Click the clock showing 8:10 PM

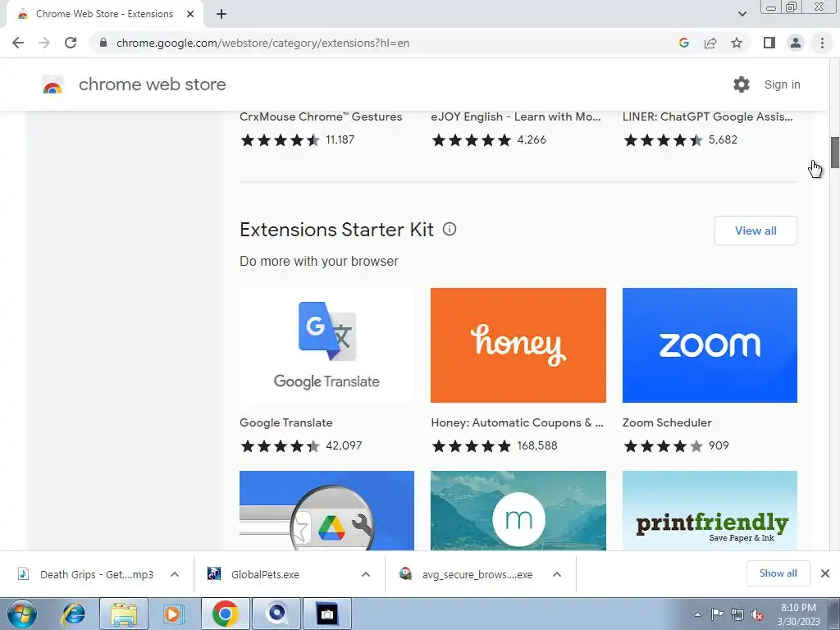(798, 608)
